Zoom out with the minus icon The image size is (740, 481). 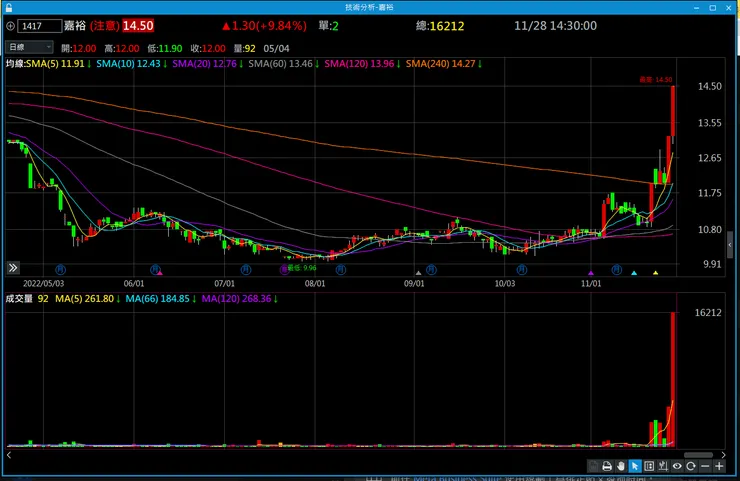coord(705,466)
